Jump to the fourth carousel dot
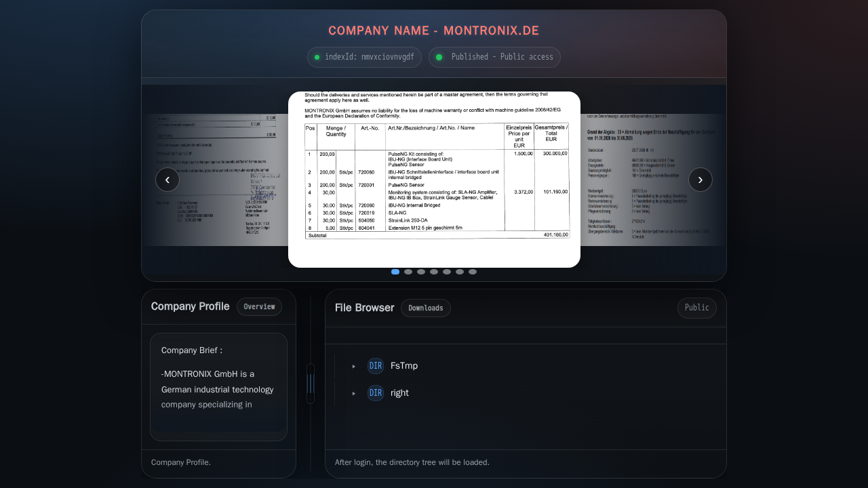The width and height of the screenshot is (868, 488). [434, 272]
